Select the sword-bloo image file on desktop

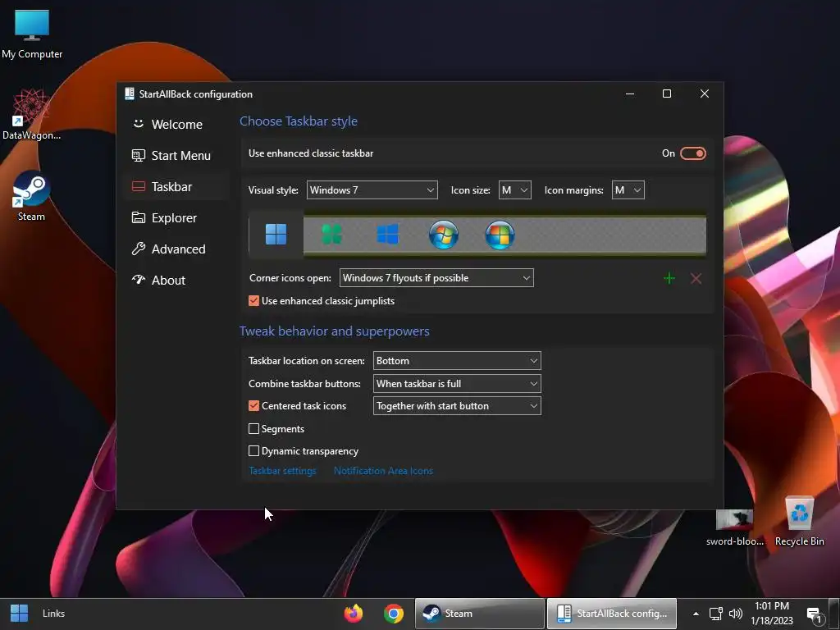[735, 527]
